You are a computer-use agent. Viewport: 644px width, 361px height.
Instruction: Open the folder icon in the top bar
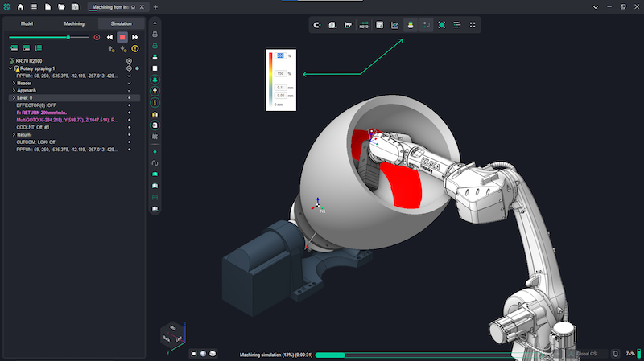point(62,6)
